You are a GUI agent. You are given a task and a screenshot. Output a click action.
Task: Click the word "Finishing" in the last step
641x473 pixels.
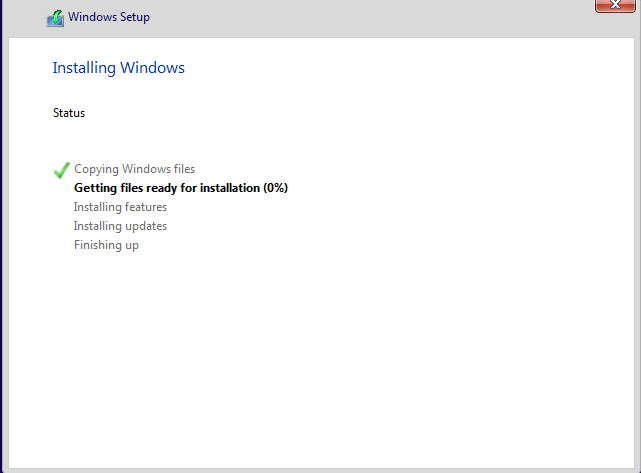click(x=98, y=245)
